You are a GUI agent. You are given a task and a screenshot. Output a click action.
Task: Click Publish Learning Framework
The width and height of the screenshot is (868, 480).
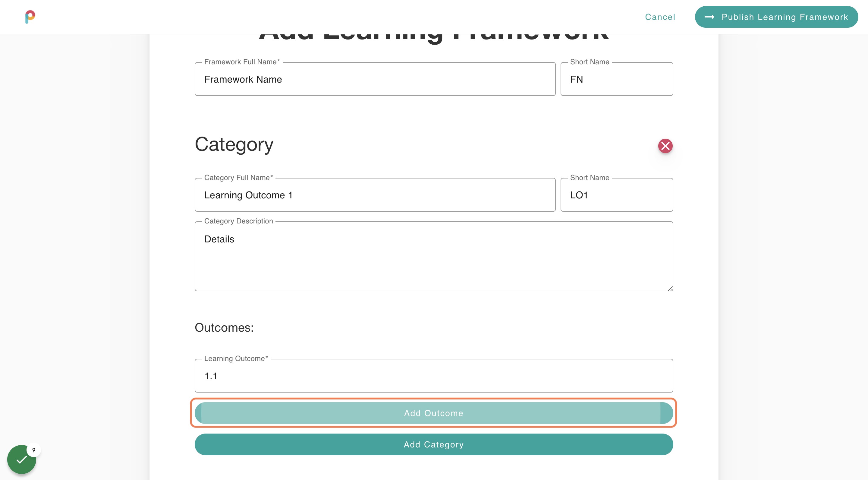tap(776, 17)
